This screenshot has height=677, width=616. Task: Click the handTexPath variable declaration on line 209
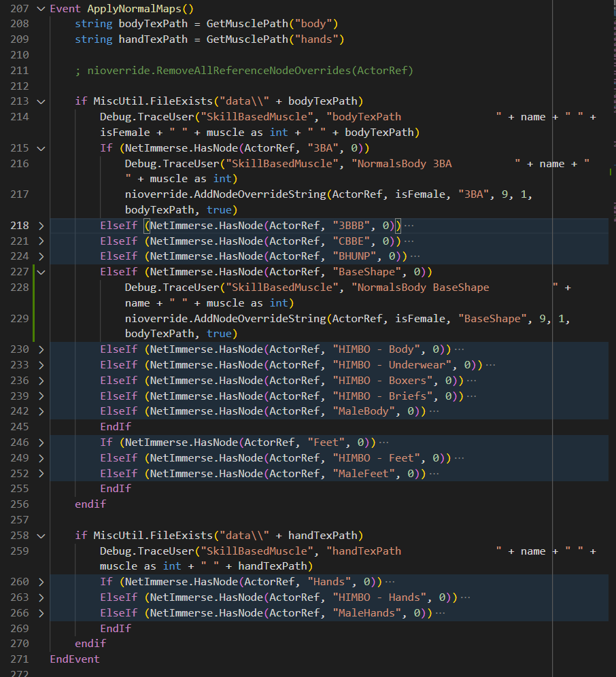[153, 39]
